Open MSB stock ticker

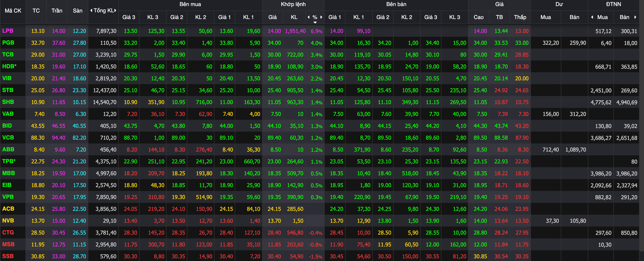point(8,244)
